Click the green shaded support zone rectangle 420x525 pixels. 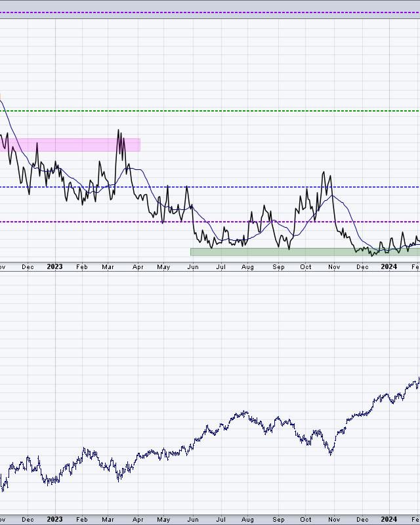302,251
